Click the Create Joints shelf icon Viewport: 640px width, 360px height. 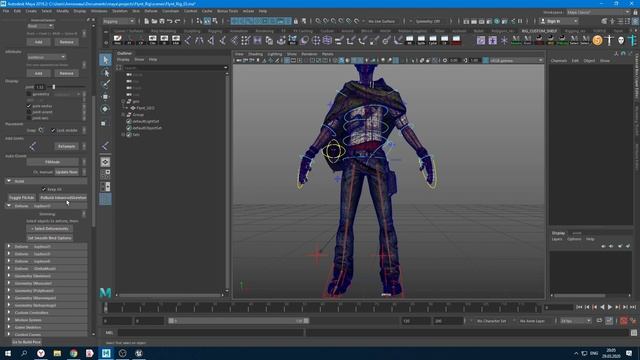[x=188, y=40]
